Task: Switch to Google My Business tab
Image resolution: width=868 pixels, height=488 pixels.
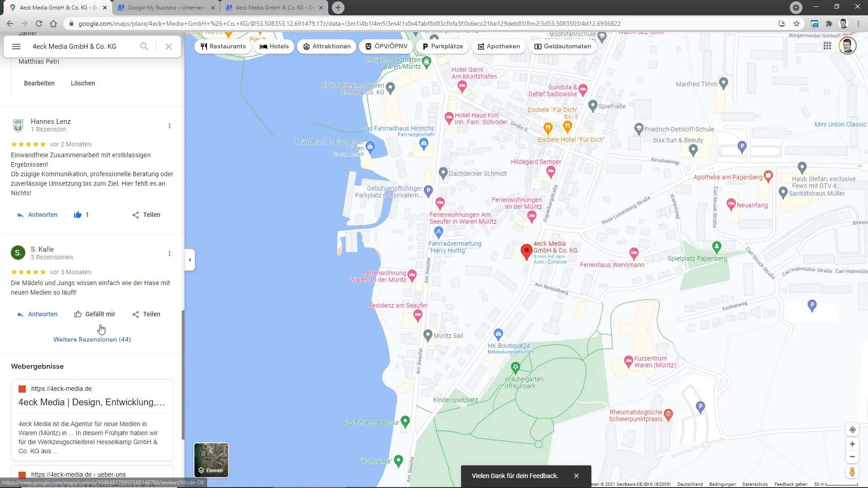Action: click(165, 8)
